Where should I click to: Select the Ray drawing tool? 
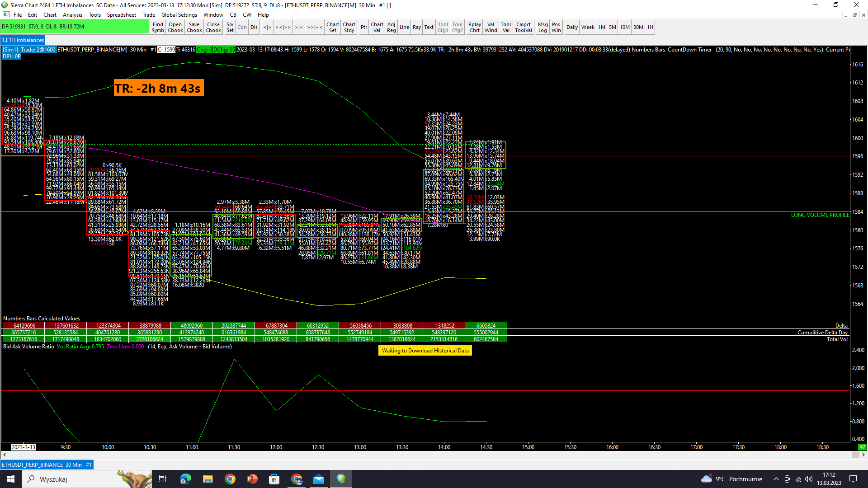coord(416,28)
